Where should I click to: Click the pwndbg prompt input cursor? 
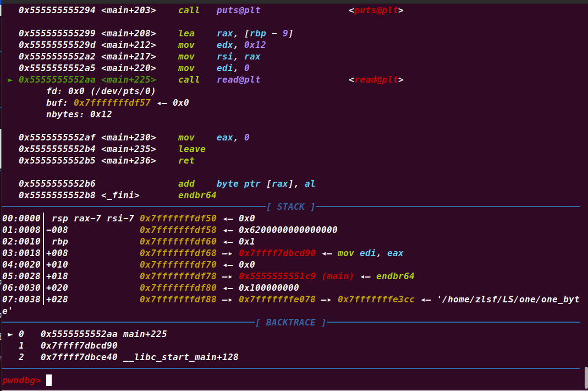[49, 380]
